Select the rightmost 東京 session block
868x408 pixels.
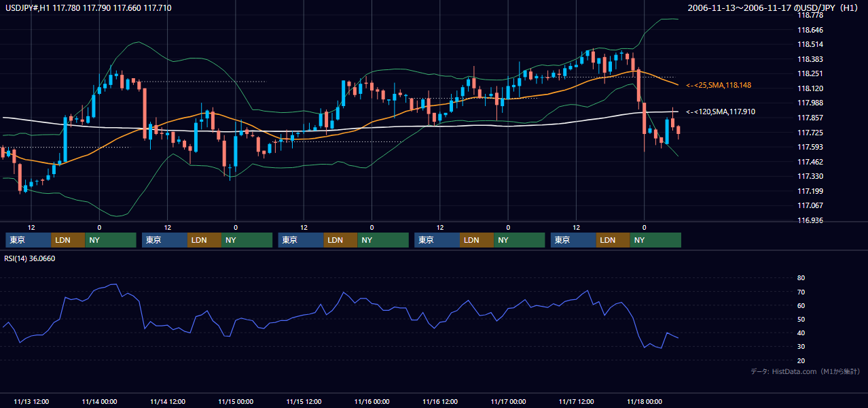pyautogui.click(x=573, y=240)
